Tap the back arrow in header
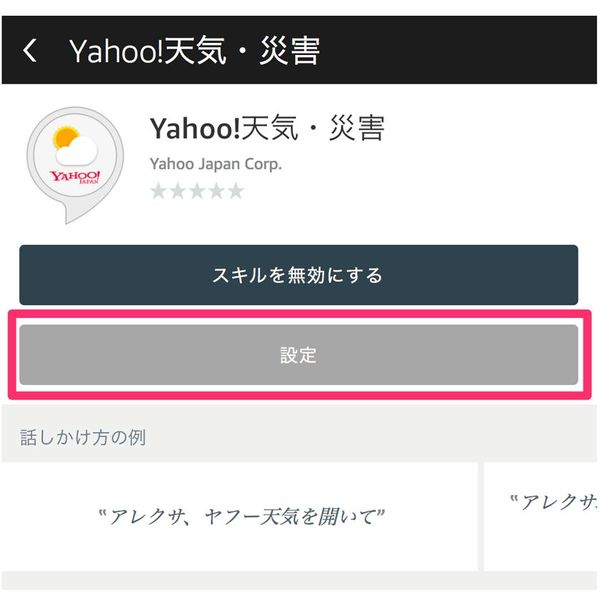This screenshot has height=602, width=600. click(x=30, y=51)
